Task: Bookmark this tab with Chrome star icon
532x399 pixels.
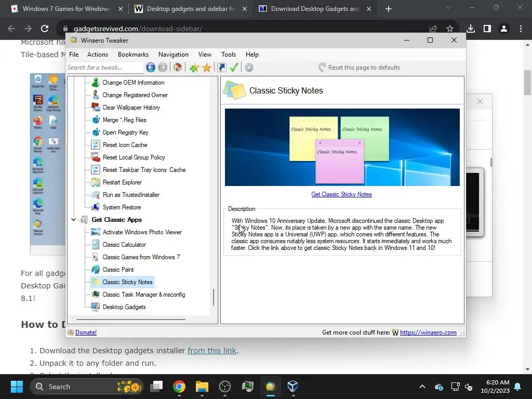Action: coord(450,29)
